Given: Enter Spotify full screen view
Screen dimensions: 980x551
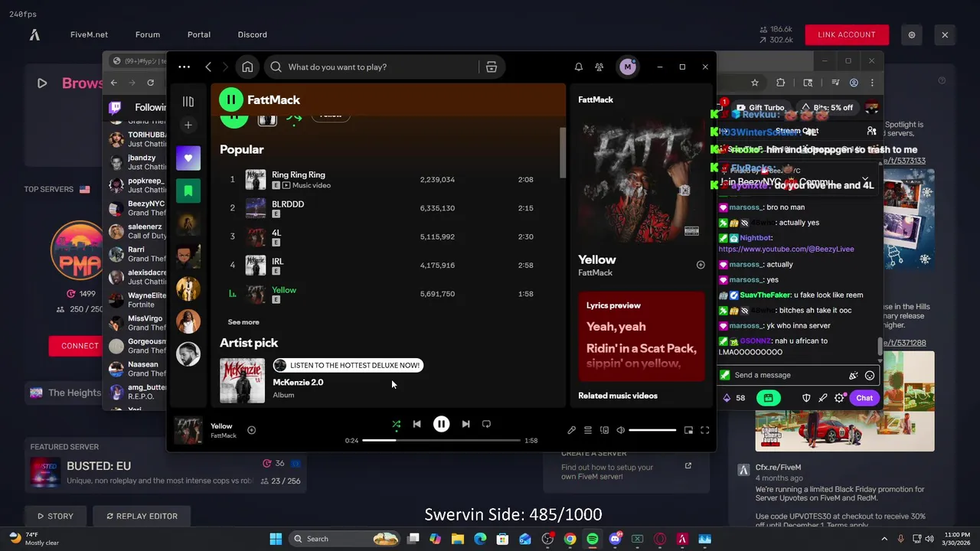Looking at the screenshot, I should click(x=705, y=430).
